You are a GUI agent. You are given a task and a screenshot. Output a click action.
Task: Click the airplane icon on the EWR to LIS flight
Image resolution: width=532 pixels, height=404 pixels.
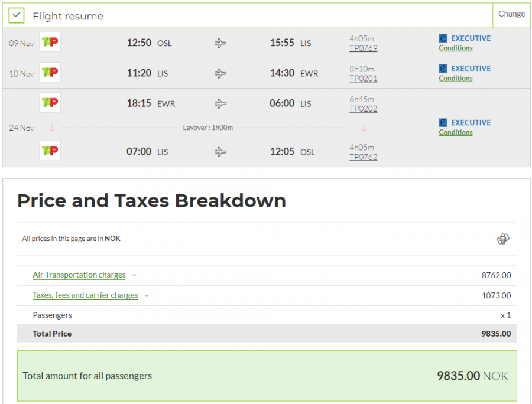[x=220, y=103]
